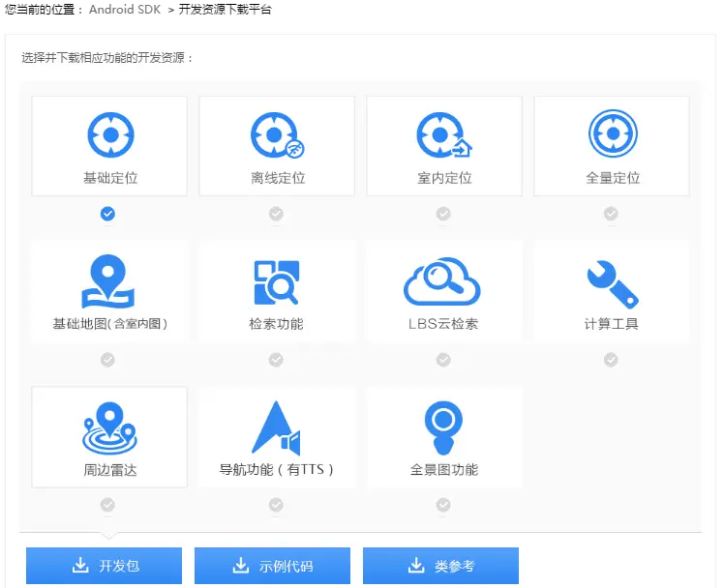The image size is (724, 588).
Task: Select the 计算工具 wrench icon
Action: point(613,284)
